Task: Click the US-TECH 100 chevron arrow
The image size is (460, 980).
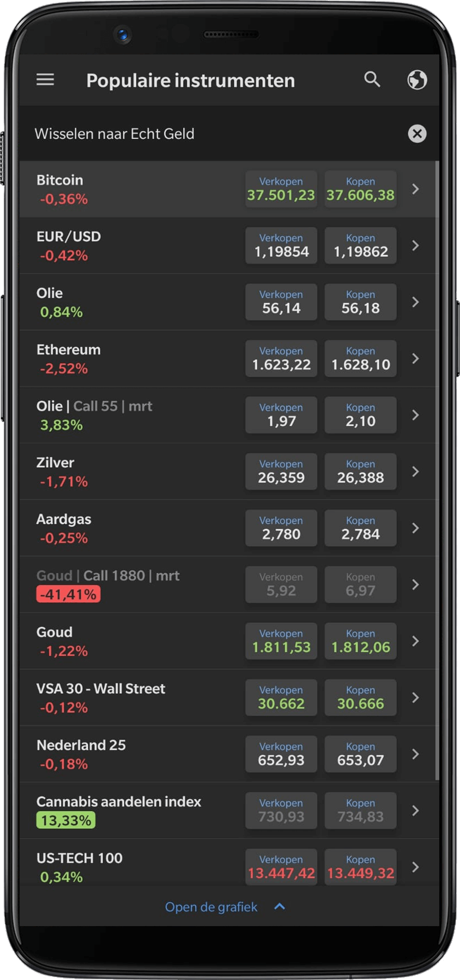Action: 415,867
